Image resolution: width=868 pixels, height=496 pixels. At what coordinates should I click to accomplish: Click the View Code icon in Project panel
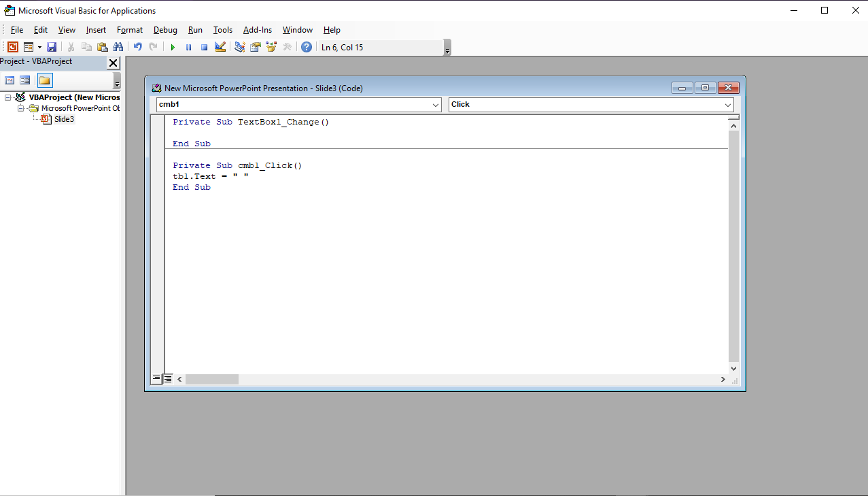[10, 80]
